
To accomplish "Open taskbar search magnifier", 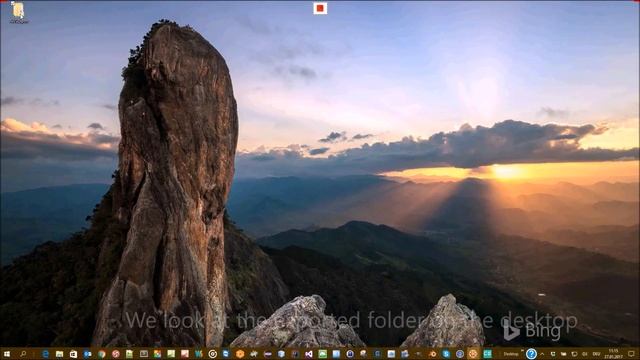I will (x=23, y=354).
